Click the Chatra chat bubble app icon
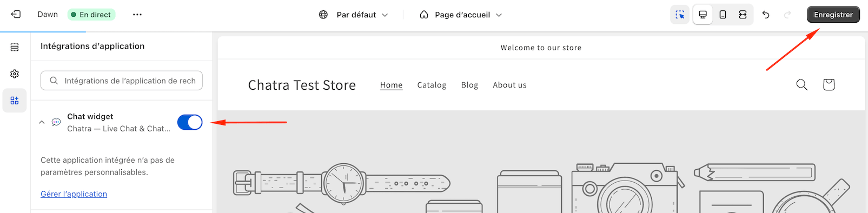Image resolution: width=868 pixels, height=213 pixels. coord(56,122)
